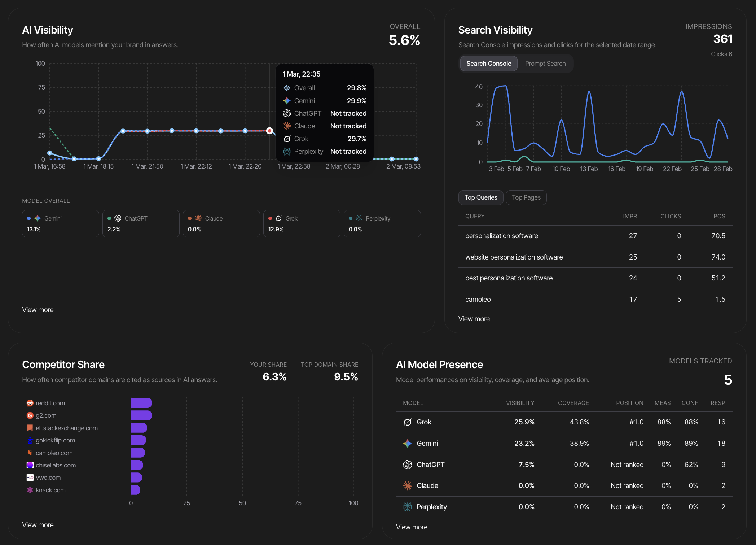
Task: Click the reddit.com favicon in Competitor Share
Action: pyautogui.click(x=30, y=403)
